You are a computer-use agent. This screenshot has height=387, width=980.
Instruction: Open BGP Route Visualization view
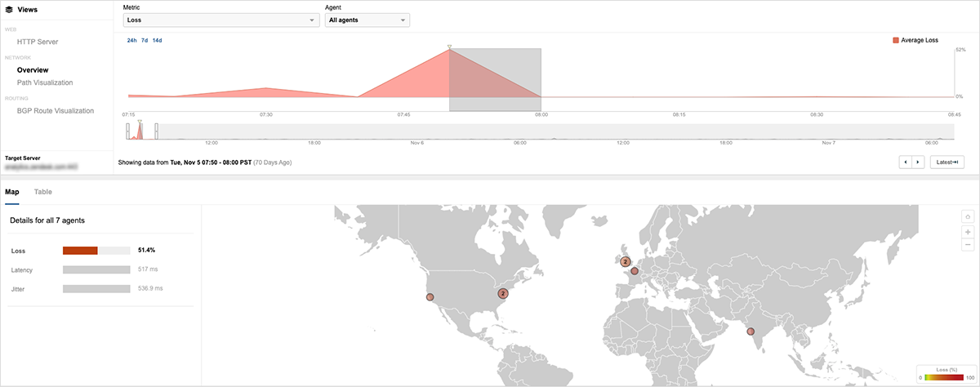[x=56, y=110]
